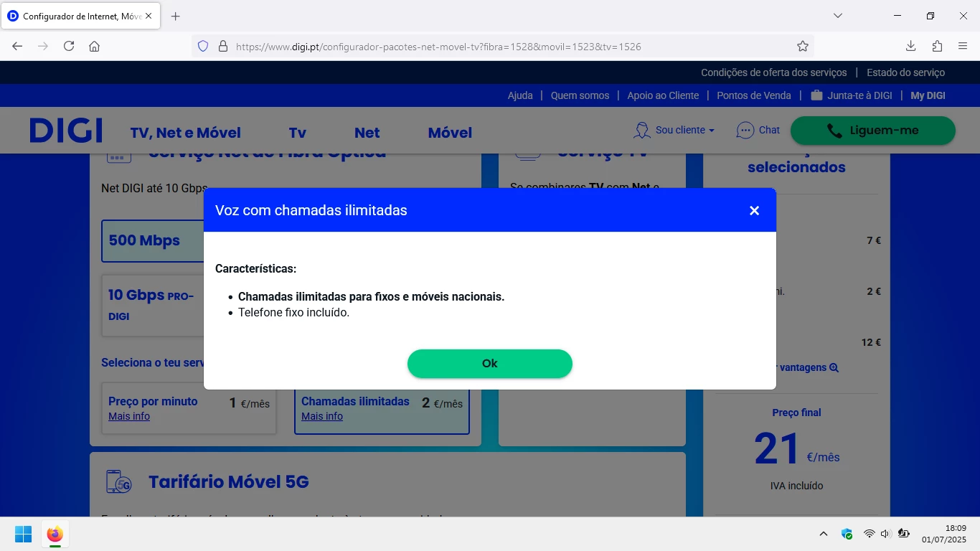List all open tabs

pyautogui.click(x=837, y=16)
